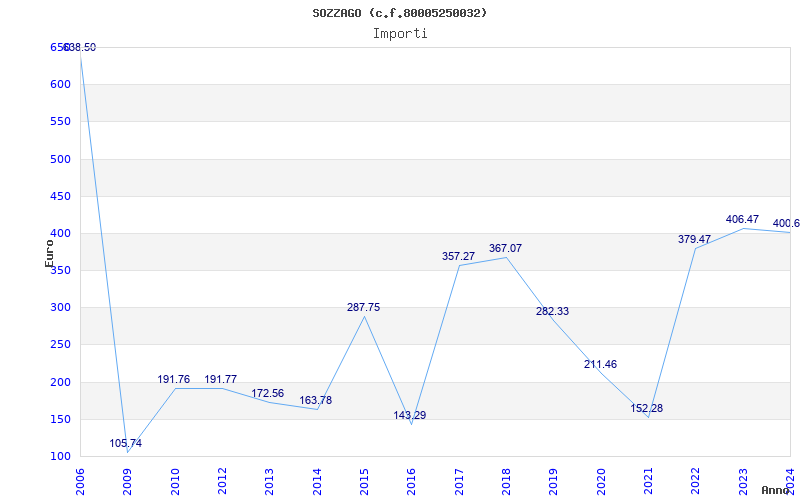
Task: Click the x-axis year 2012
Action: [222, 481]
